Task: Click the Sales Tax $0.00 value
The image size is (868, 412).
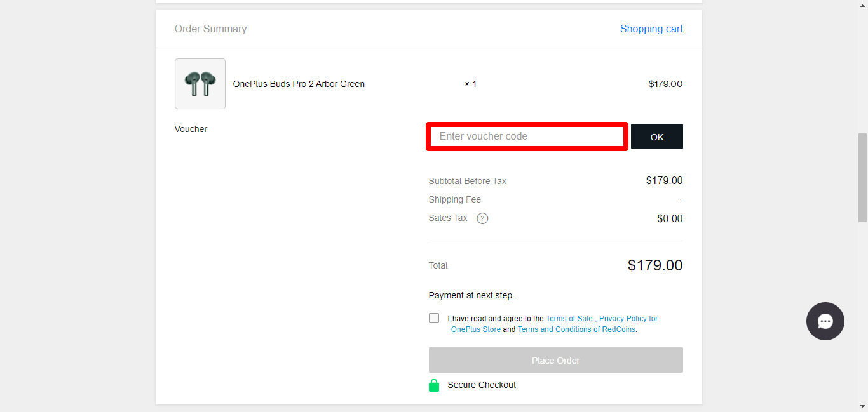Action: coord(670,218)
